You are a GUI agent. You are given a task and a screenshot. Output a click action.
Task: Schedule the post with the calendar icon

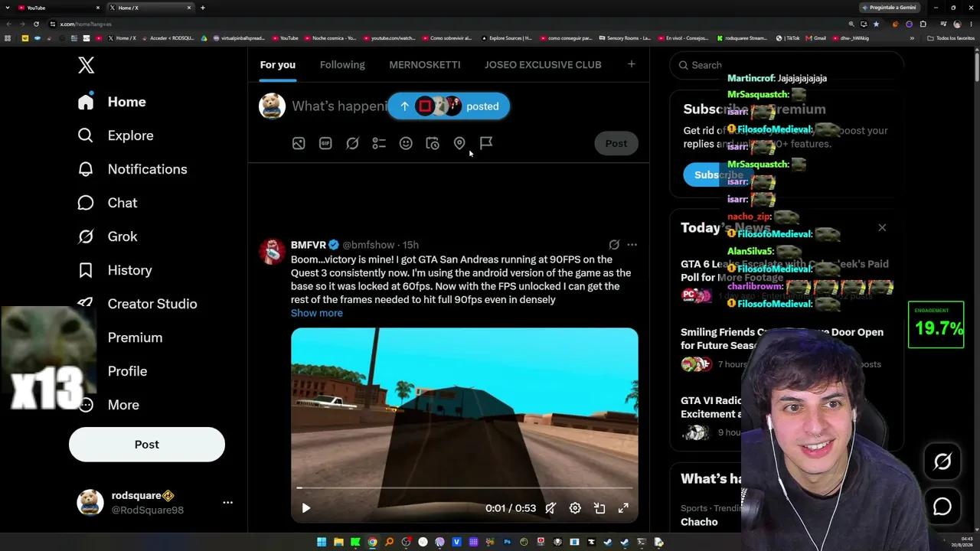pyautogui.click(x=433, y=143)
